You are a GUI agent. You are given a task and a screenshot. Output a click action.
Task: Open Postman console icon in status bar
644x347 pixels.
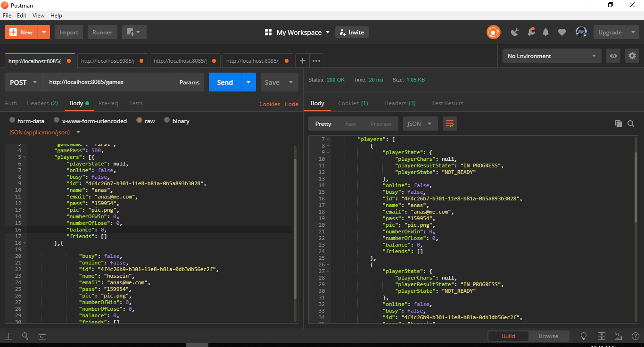[42, 336]
